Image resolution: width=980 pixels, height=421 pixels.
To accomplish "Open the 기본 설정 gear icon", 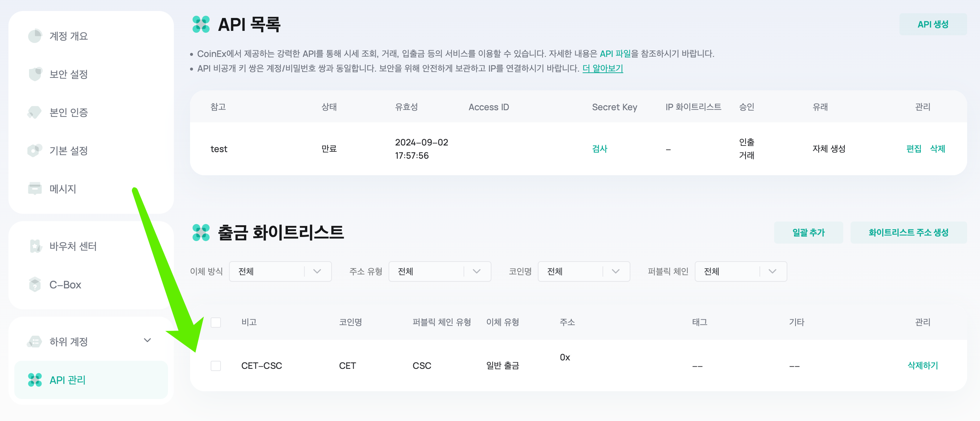I will (35, 151).
